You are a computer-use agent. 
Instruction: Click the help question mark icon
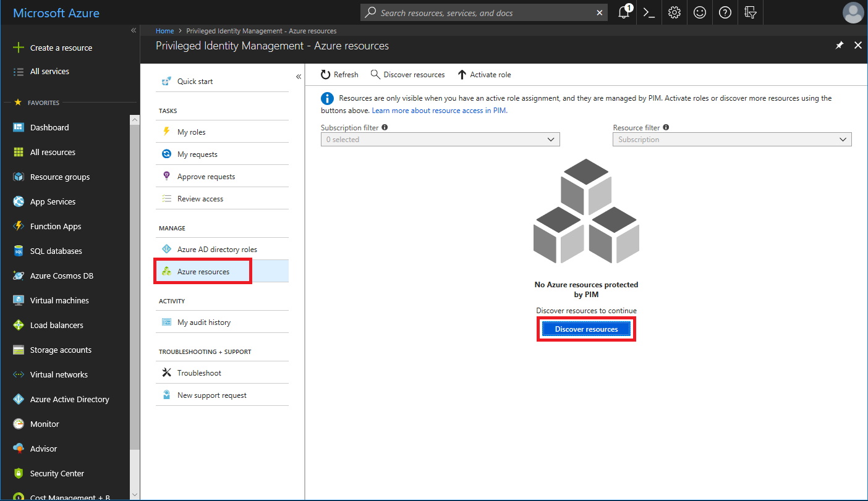[x=725, y=12]
